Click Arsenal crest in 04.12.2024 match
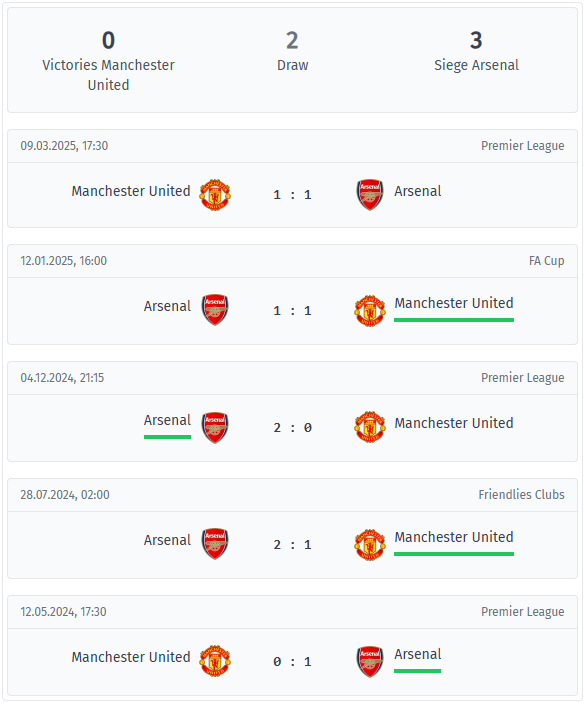Viewport: 584px width, 702px height. (x=215, y=428)
